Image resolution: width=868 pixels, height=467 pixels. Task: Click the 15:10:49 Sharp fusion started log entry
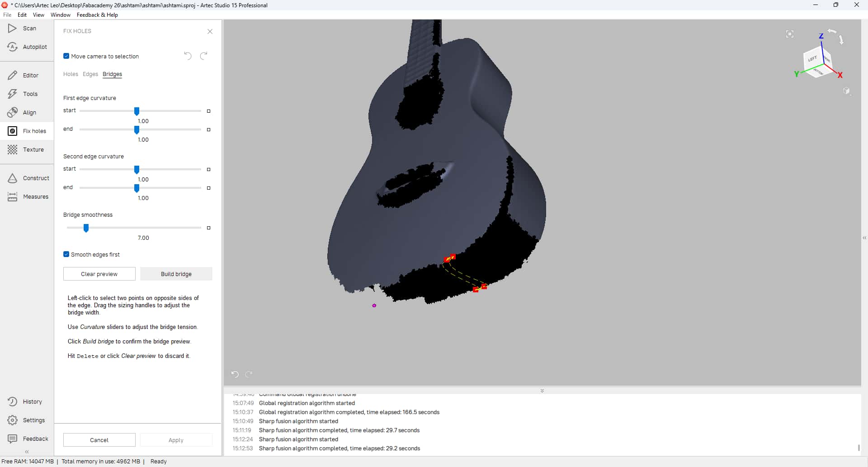(298, 421)
